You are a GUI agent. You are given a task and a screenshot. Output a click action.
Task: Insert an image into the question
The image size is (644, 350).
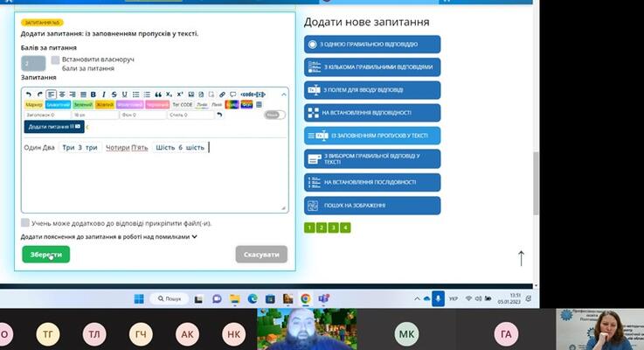[x=191, y=94]
